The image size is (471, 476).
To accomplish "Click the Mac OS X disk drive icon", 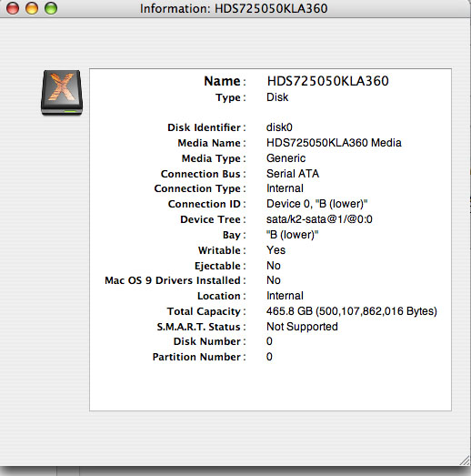I will coord(62,93).
